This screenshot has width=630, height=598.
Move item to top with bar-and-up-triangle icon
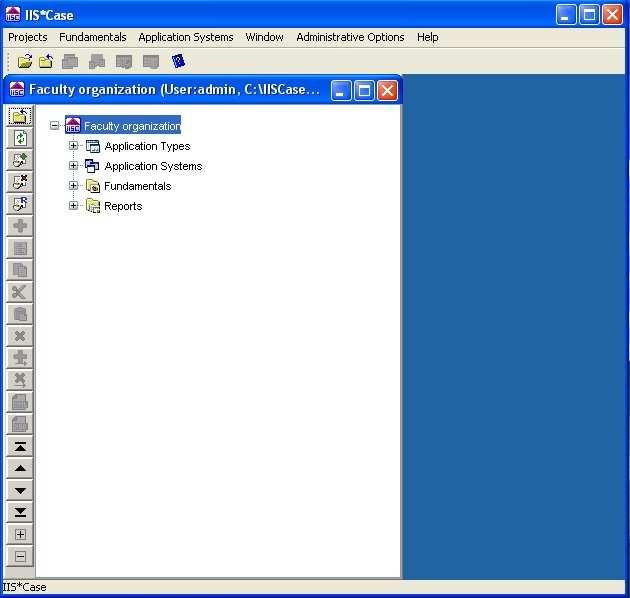point(20,446)
